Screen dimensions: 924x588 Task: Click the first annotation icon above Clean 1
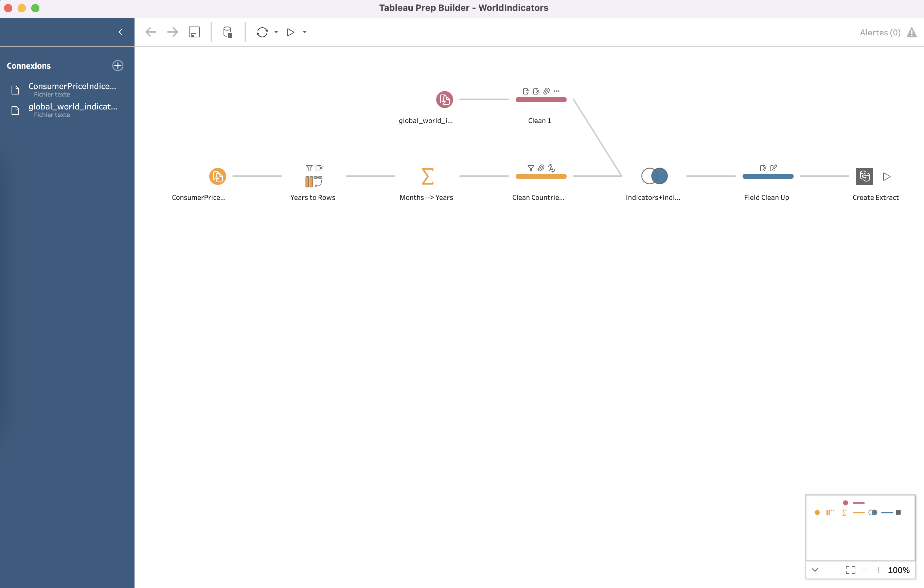[x=526, y=91]
